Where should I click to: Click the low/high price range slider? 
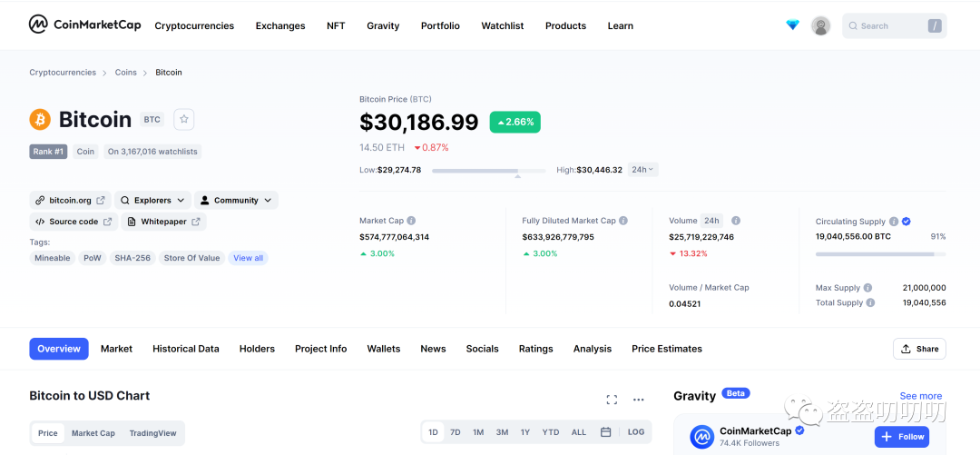(489, 170)
